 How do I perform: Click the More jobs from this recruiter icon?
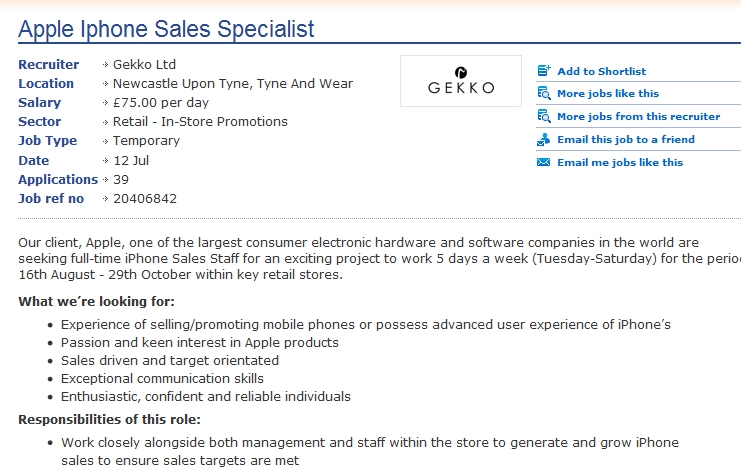pyautogui.click(x=544, y=116)
